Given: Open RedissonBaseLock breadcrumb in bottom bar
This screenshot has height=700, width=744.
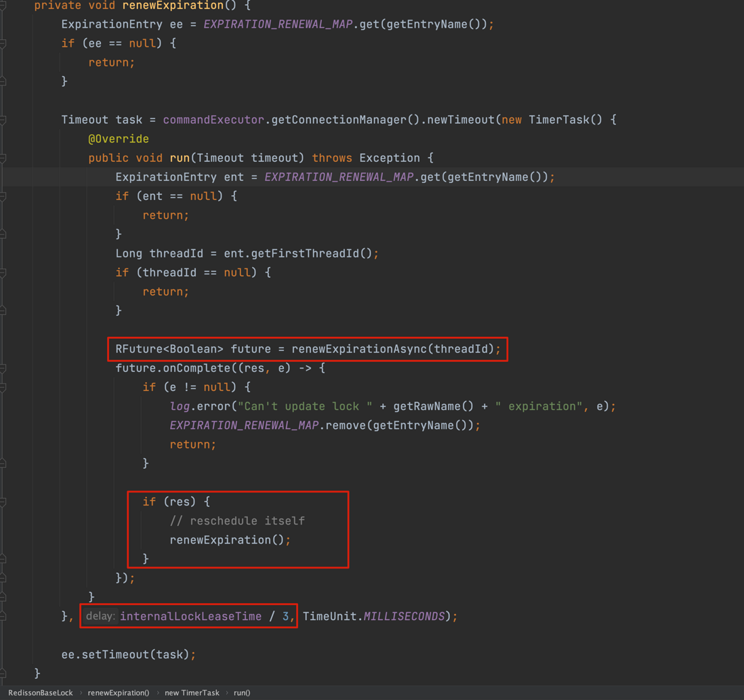Looking at the screenshot, I should coord(41,693).
